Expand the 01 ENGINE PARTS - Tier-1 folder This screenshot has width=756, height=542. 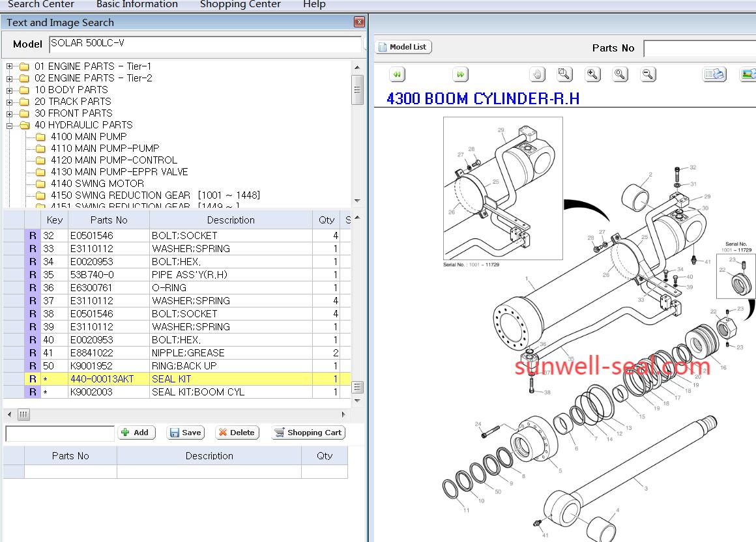pyautogui.click(x=10, y=66)
